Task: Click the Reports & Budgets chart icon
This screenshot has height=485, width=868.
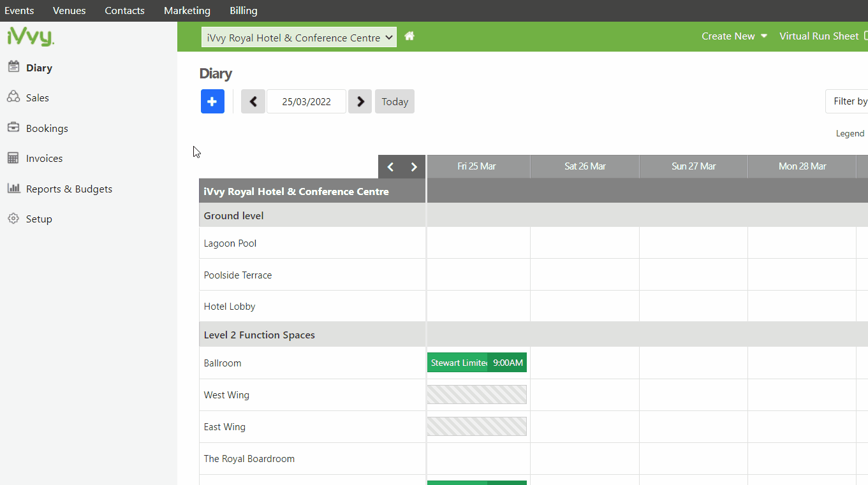Action: point(13,188)
